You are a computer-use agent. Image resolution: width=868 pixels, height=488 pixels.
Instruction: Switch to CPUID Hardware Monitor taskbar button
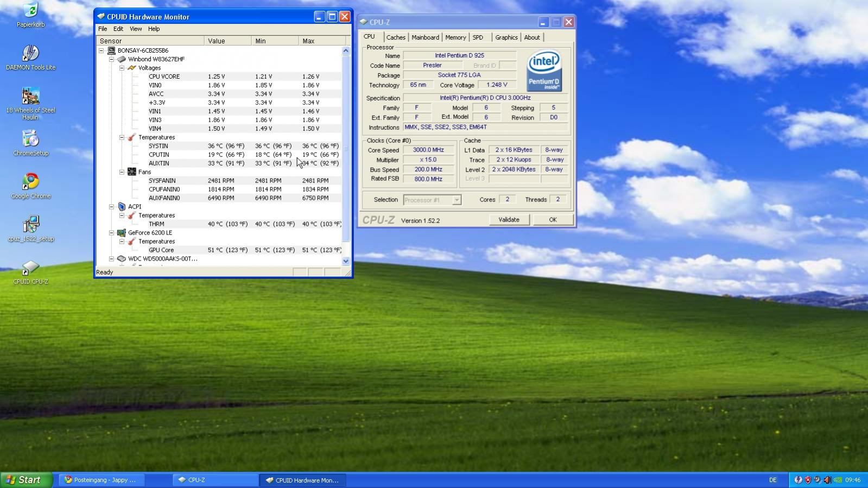click(302, 480)
